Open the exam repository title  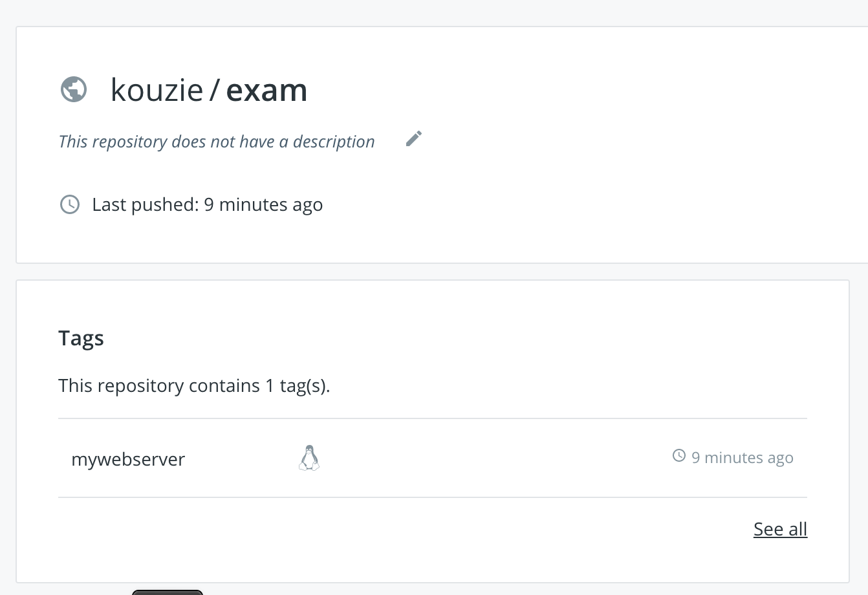(266, 90)
